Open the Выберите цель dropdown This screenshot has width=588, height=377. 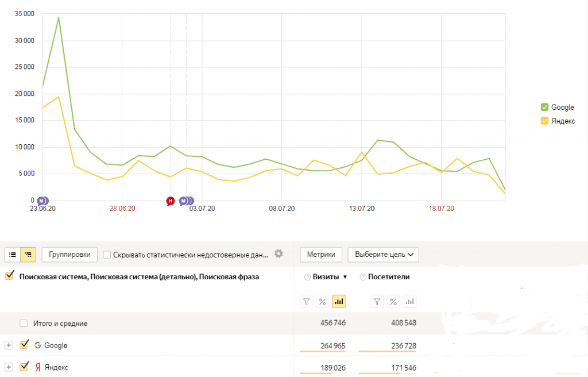click(383, 255)
